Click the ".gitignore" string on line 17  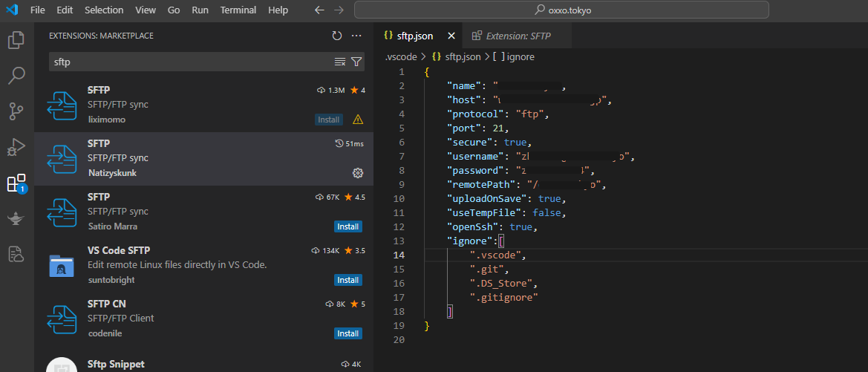[504, 298]
